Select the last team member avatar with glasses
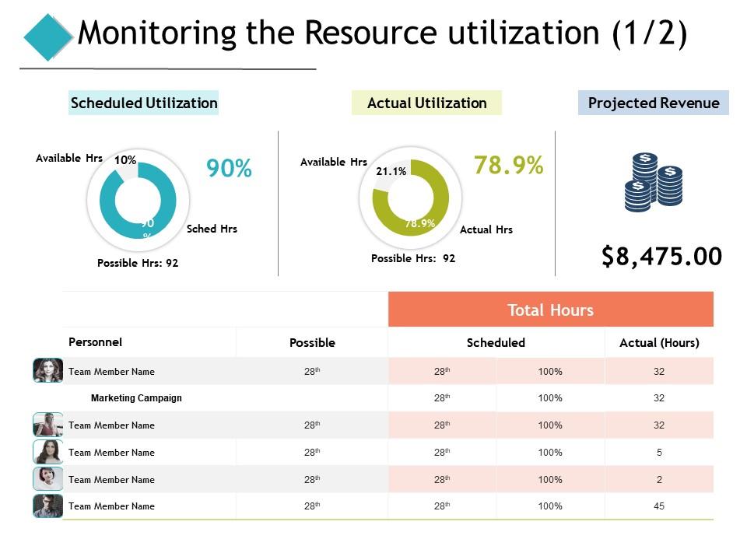Image resolution: width=747 pixels, height=560 pixels. pyautogui.click(x=47, y=506)
